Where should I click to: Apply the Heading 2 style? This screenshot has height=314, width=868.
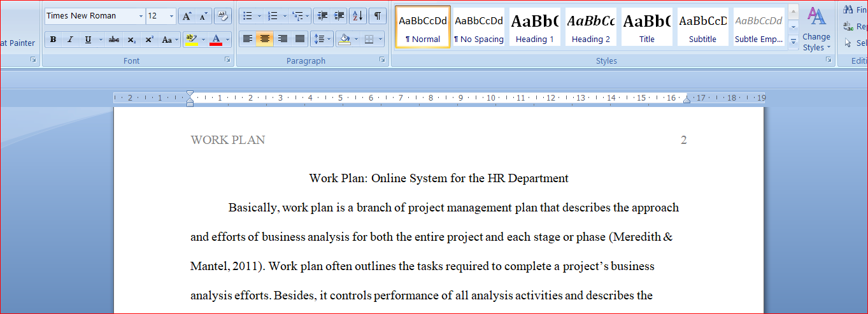591,27
